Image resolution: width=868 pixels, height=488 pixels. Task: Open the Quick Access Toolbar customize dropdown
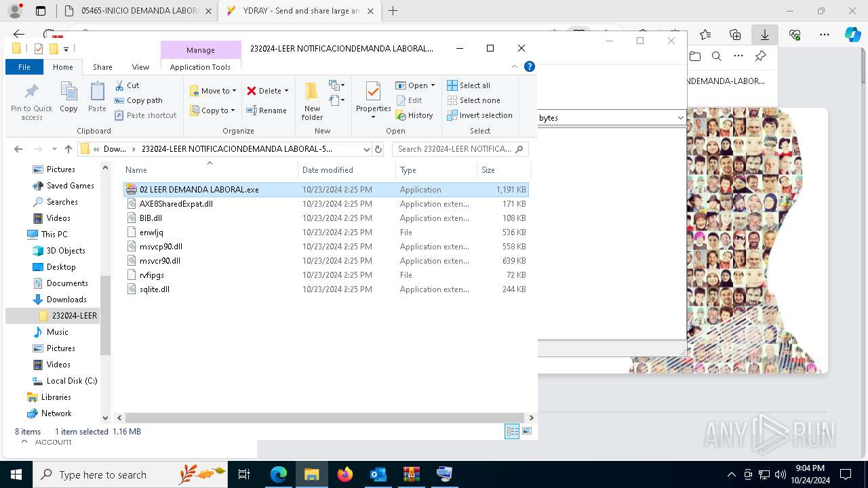coord(66,49)
